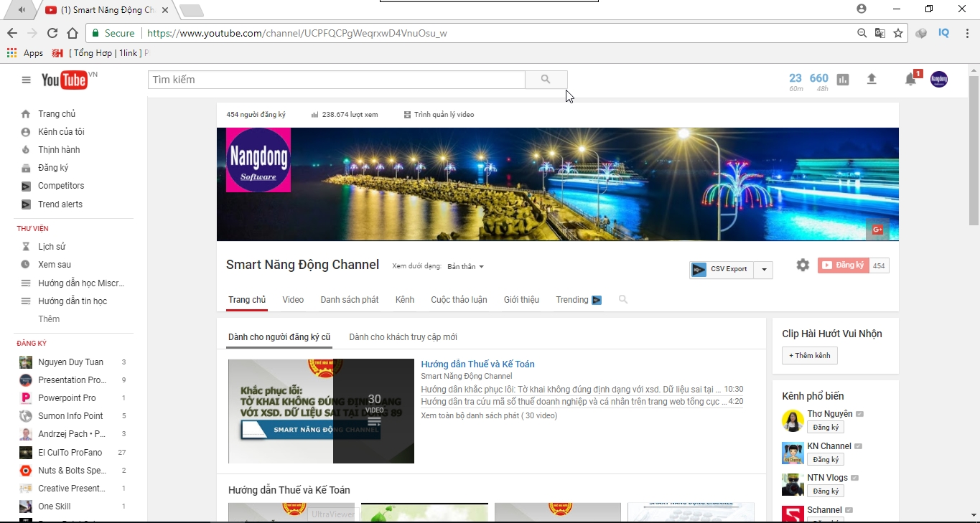Screen dimensions: 980x523
Task: Expand the CSV Export dropdown arrow
Action: pyautogui.click(x=764, y=270)
